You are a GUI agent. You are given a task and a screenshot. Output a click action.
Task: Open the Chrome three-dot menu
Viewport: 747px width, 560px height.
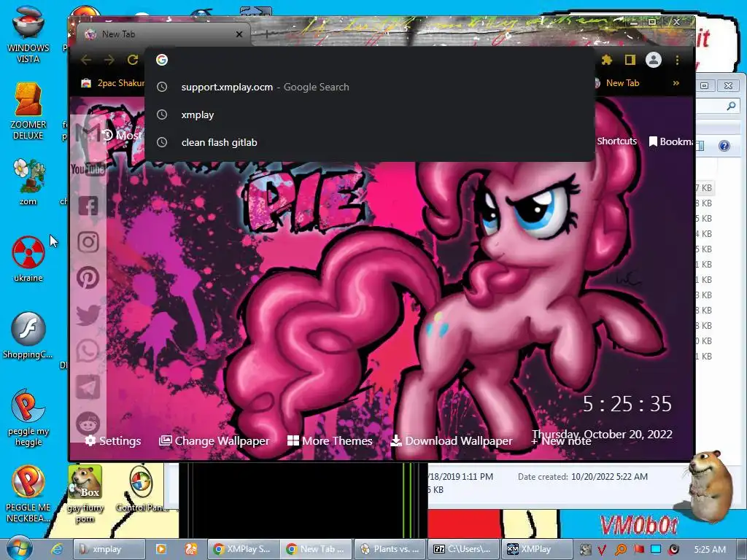pos(677,60)
